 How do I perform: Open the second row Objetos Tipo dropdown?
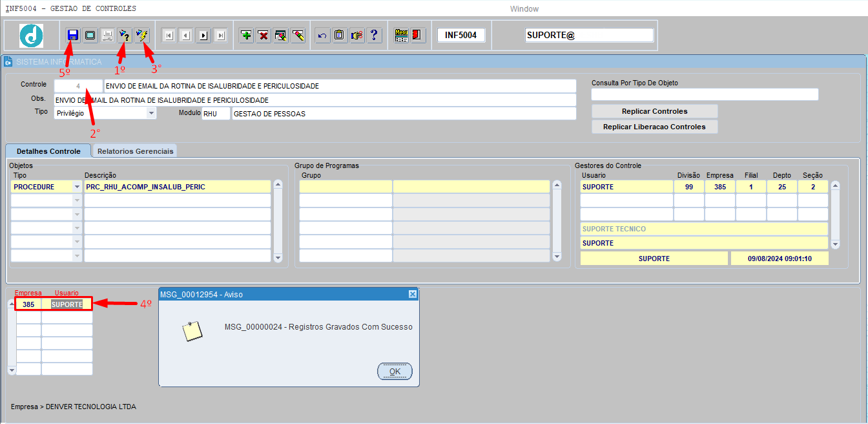pyautogui.click(x=77, y=200)
